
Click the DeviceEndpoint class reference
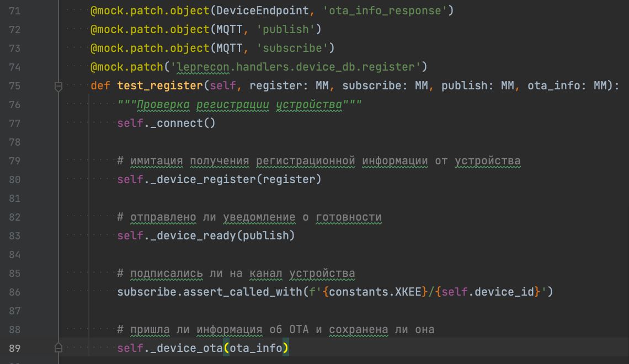[x=263, y=10]
